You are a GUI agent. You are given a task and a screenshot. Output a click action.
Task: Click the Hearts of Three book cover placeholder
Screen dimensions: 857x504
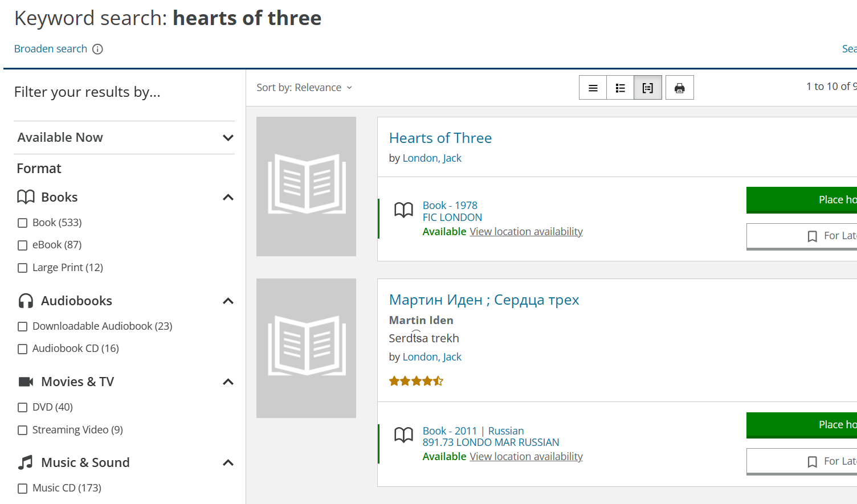click(306, 186)
